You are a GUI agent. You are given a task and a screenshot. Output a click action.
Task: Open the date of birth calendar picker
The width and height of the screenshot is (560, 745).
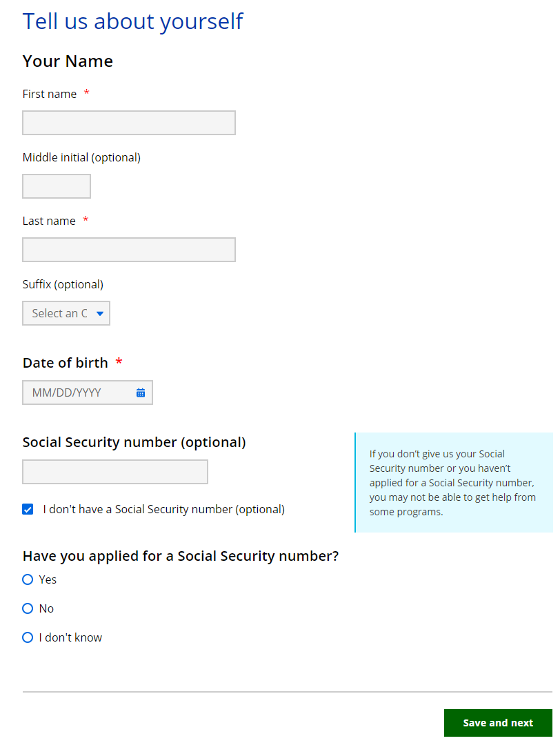141,393
